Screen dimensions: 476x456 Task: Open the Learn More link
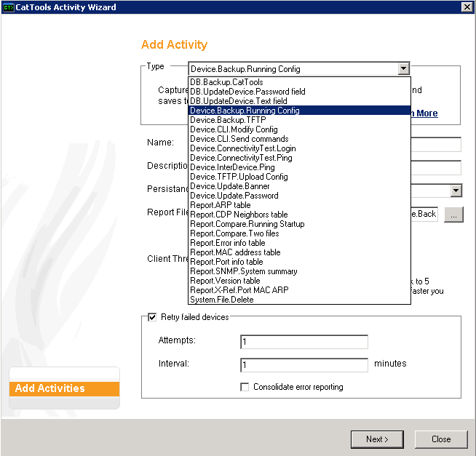424,113
